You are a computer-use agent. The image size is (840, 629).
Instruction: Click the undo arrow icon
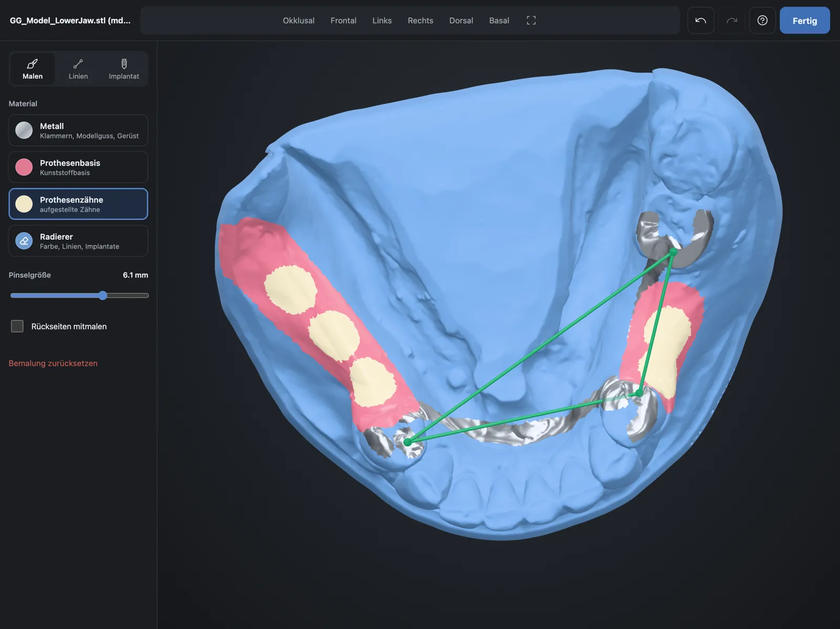click(701, 20)
